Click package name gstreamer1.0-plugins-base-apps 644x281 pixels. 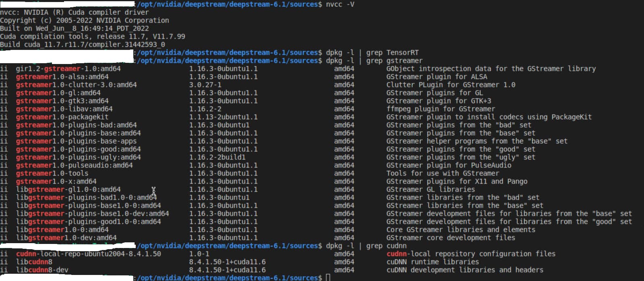tap(77, 141)
